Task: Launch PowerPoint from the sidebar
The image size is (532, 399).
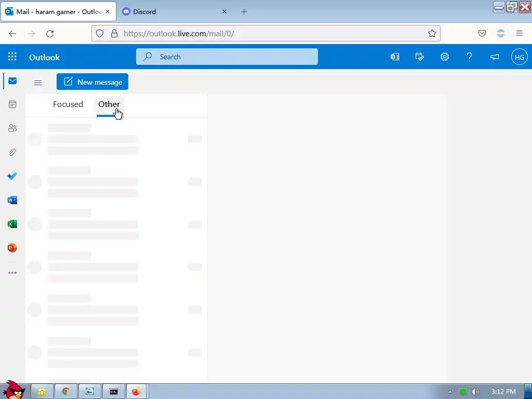Action: [12, 248]
